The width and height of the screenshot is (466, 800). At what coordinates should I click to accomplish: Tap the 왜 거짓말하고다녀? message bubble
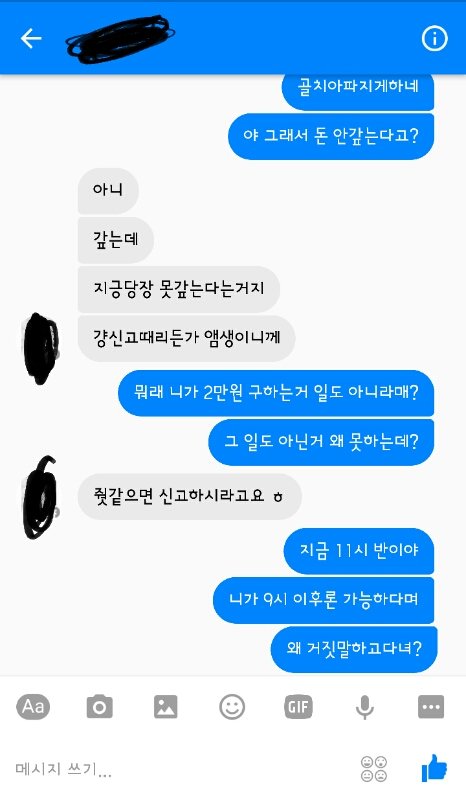coord(354,649)
